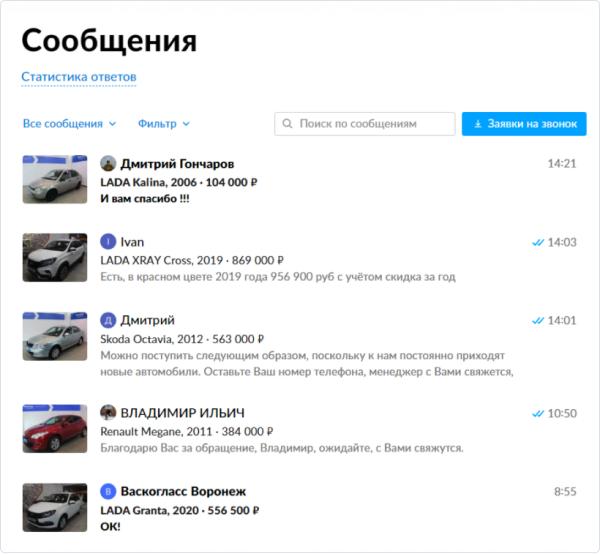Expand the Все сообщения dropdown
Viewport: 600px width, 554px height.
click(69, 124)
